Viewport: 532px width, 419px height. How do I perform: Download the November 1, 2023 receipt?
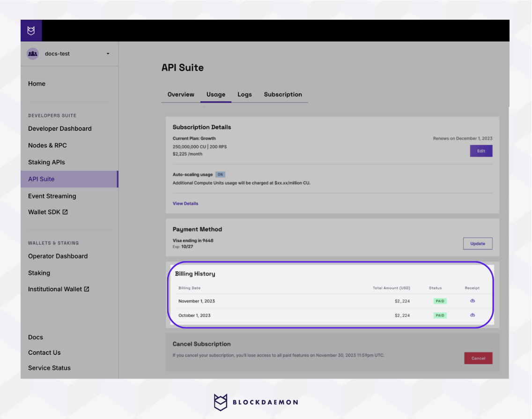(472, 301)
